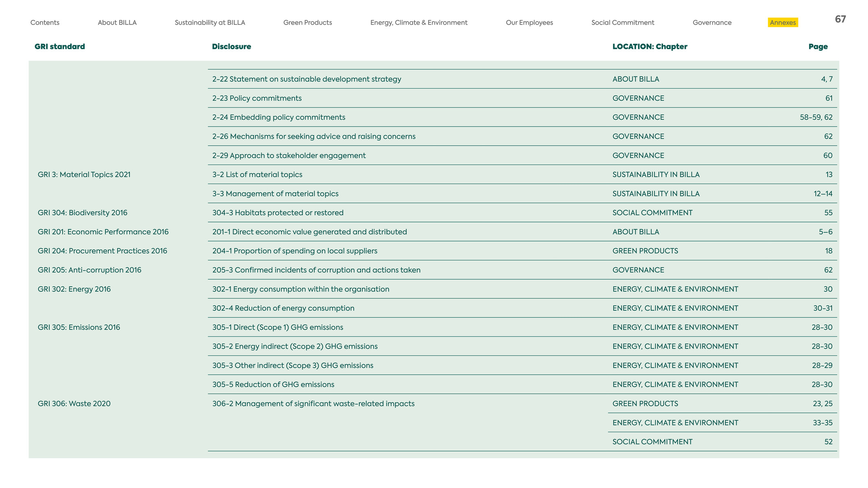Go to the Governance navigation tab

pos(712,23)
